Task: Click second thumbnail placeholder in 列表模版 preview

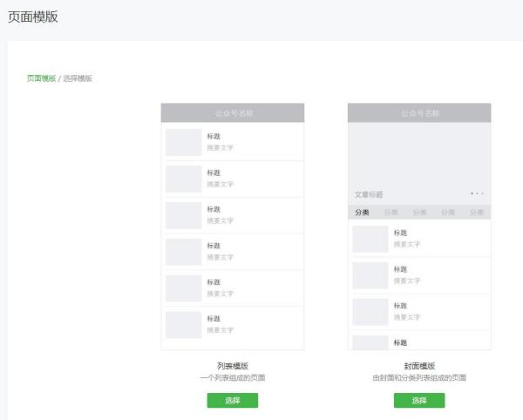Action: [183, 179]
